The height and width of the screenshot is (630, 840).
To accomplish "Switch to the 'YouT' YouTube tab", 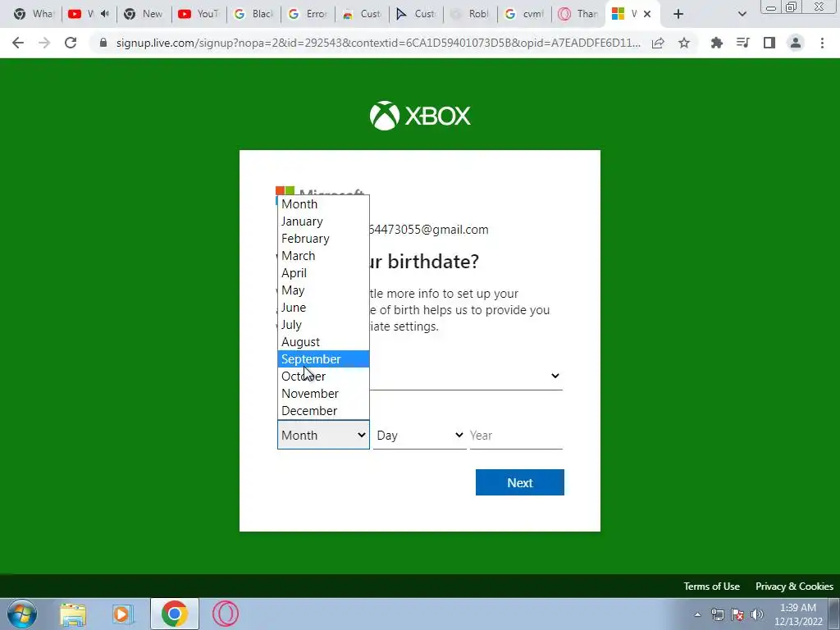I will pos(199,14).
